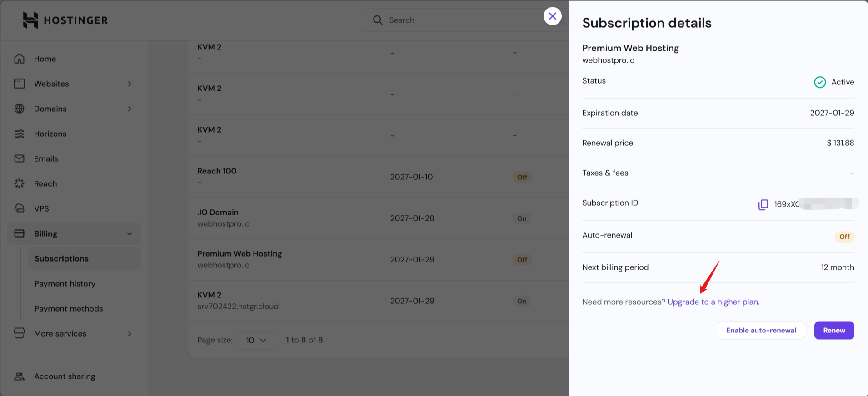Toggle Off badge for Reach 100 row

[522, 177]
